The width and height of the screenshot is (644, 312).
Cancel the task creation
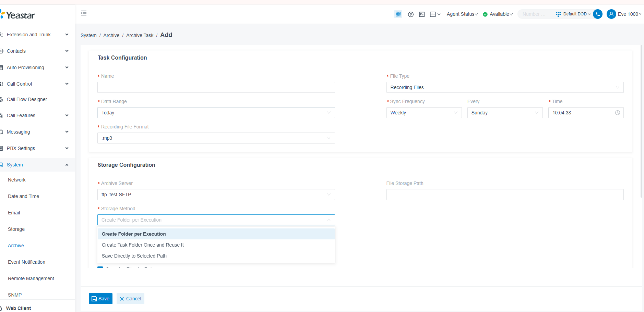tap(130, 298)
